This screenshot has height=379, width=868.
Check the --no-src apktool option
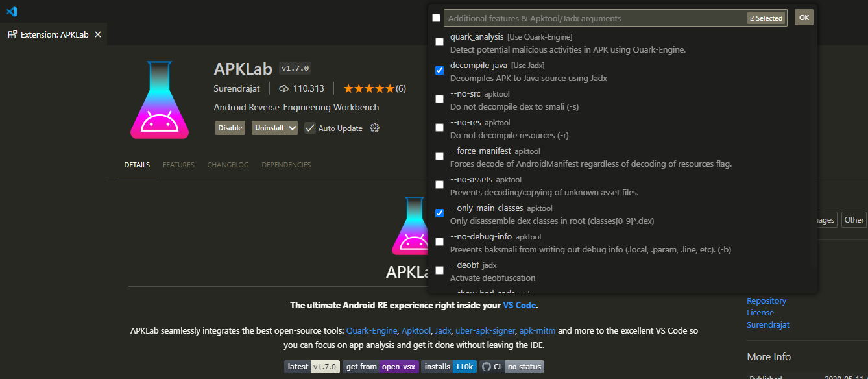pyautogui.click(x=440, y=99)
